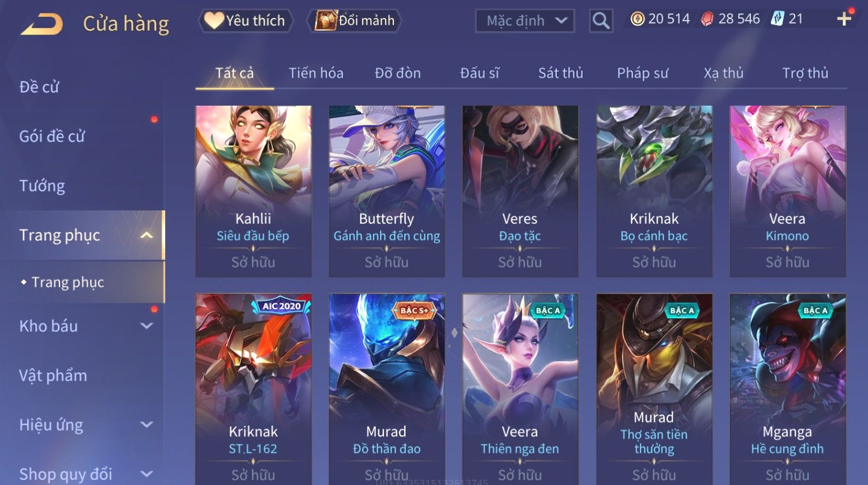This screenshot has width=868, height=485.
Task: Select the Tiến hóa tab
Action: pyautogui.click(x=316, y=73)
